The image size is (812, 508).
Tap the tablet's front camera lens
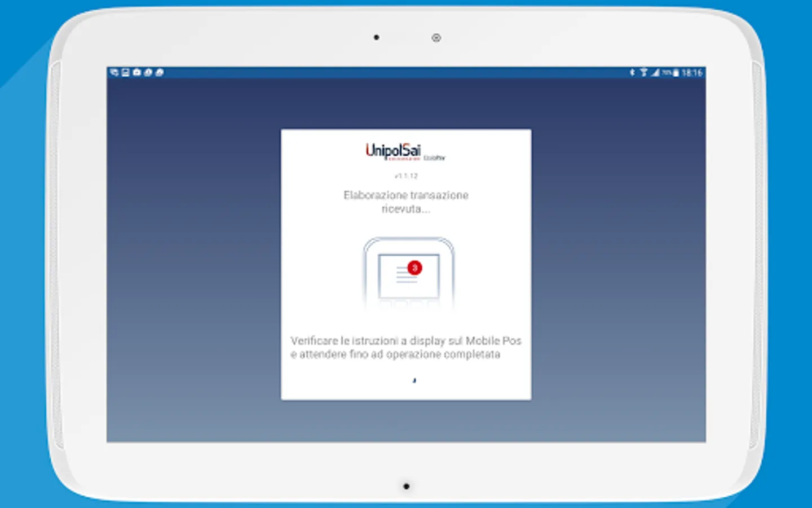click(x=436, y=38)
